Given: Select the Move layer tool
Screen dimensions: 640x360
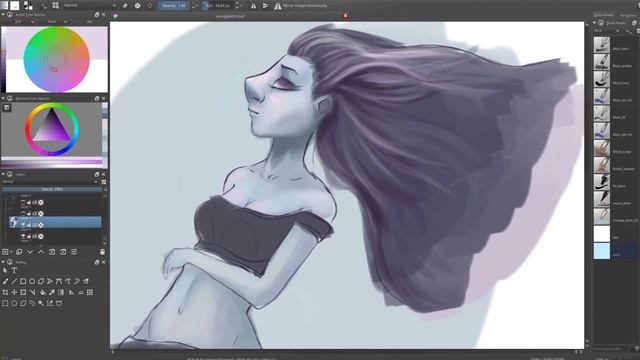Looking at the screenshot, I should (14, 292).
